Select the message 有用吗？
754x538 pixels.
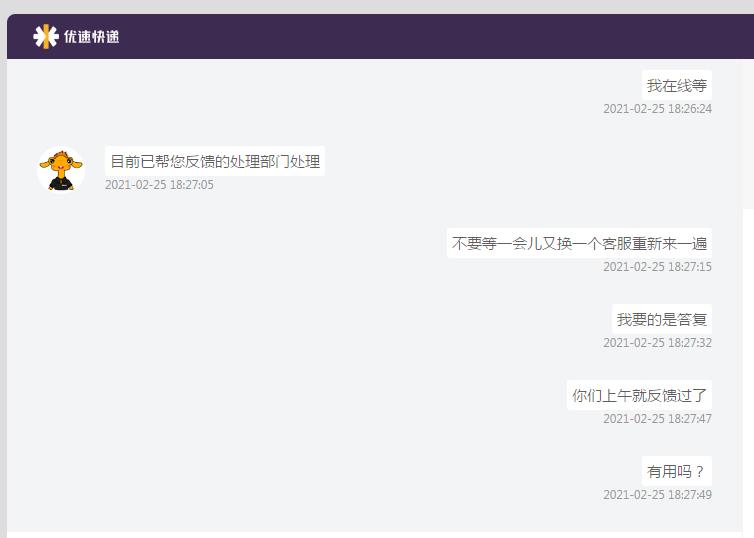click(x=677, y=471)
